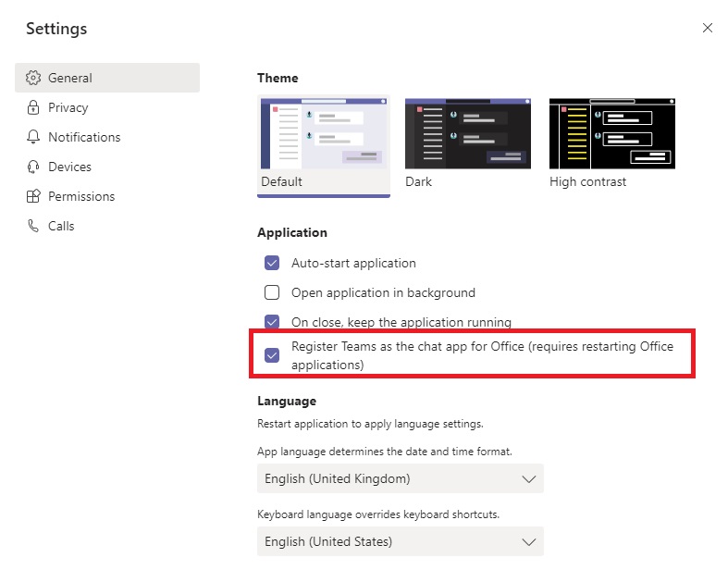This screenshot has height=582, width=728.
Task: Click the Dark theme label
Action: click(418, 181)
